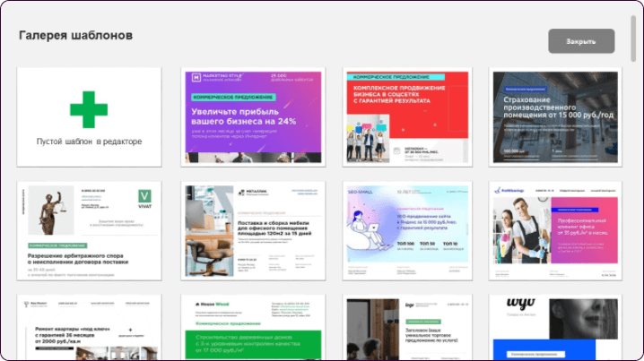Select the office furniture delivery template
Image resolution: width=644 pixels, height=361 pixels.
pos(252,231)
